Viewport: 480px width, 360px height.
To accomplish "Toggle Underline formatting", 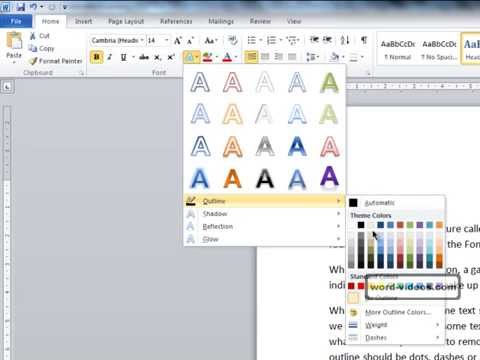I will 123,57.
